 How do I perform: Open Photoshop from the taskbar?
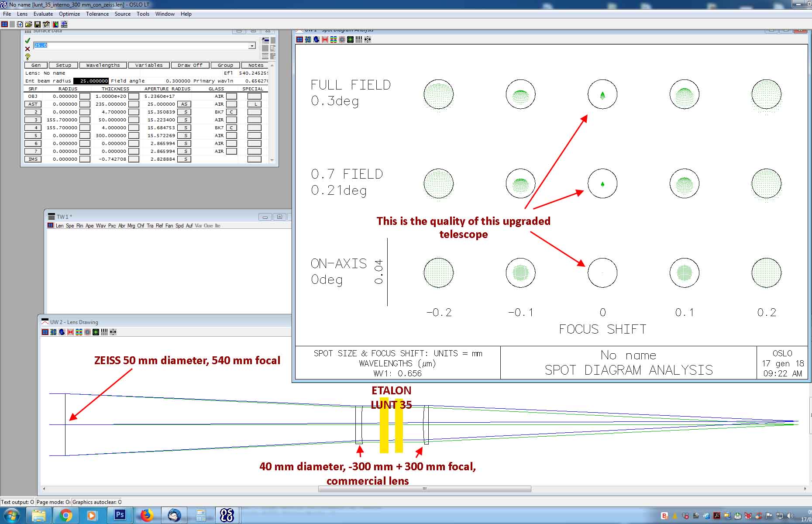click(120, 515)
